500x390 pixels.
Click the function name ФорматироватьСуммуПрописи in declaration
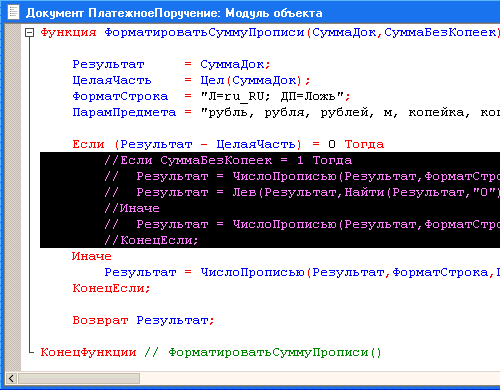point(205,33)
